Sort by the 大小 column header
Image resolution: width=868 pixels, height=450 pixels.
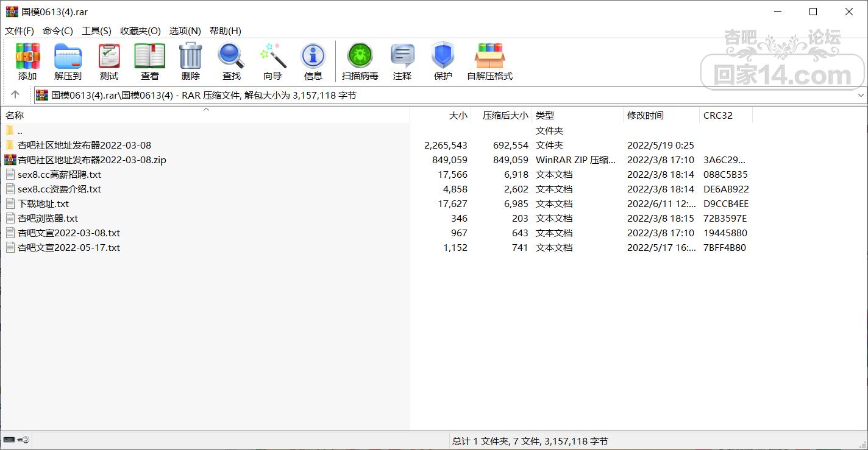click(x=441, y=115)
